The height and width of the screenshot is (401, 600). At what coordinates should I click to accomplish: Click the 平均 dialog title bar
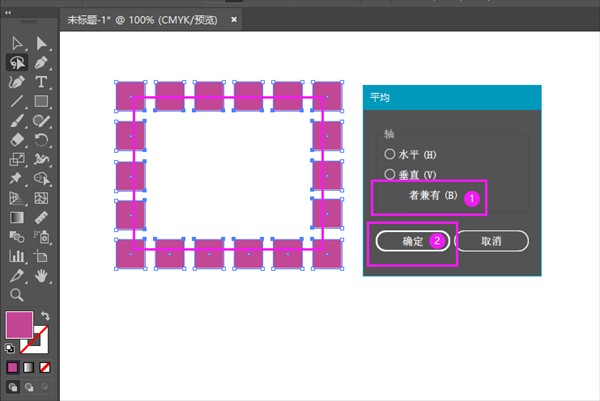coord(451,98)
